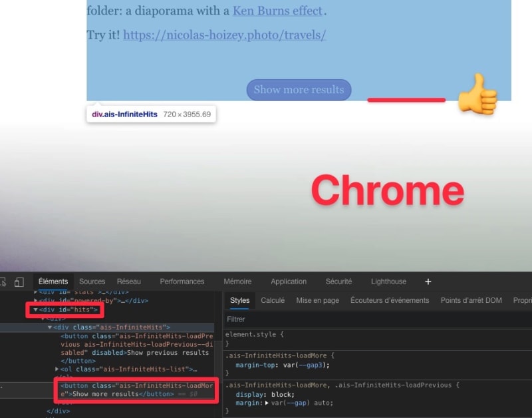Click the inspect element picker icon
The width and height of the screenshot is (532, 418).
(3, 282)
